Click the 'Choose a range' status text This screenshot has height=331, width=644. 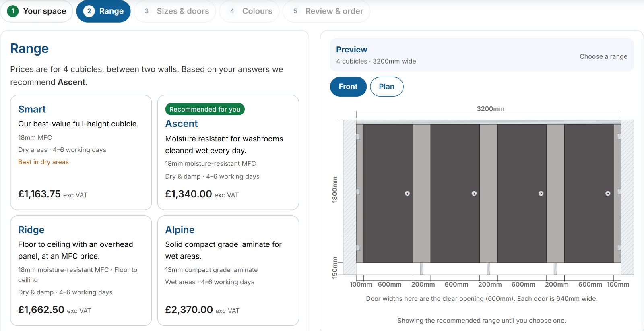[x=603, y=56]
